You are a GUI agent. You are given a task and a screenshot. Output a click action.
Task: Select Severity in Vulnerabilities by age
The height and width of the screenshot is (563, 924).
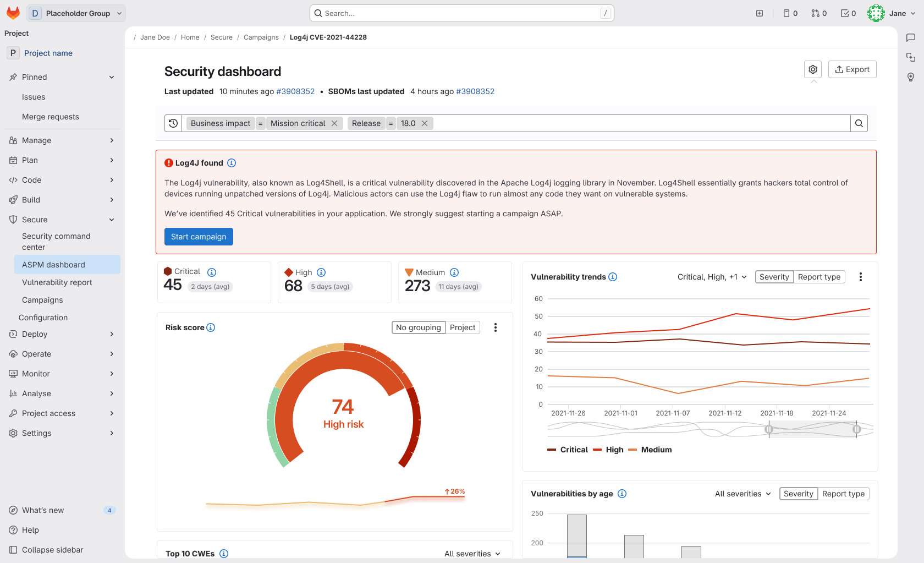[x=799, y=494]
